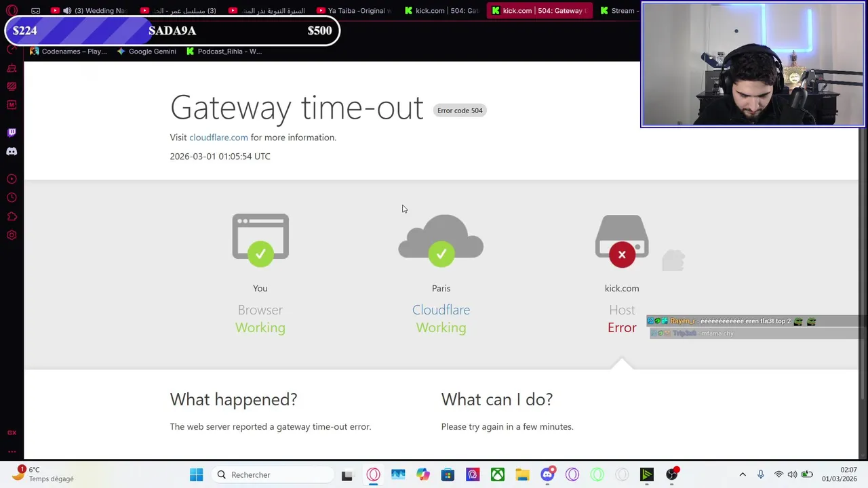Click the kick.com host label
The height and width of the screenshot is (488, 868).
(622, 288)
